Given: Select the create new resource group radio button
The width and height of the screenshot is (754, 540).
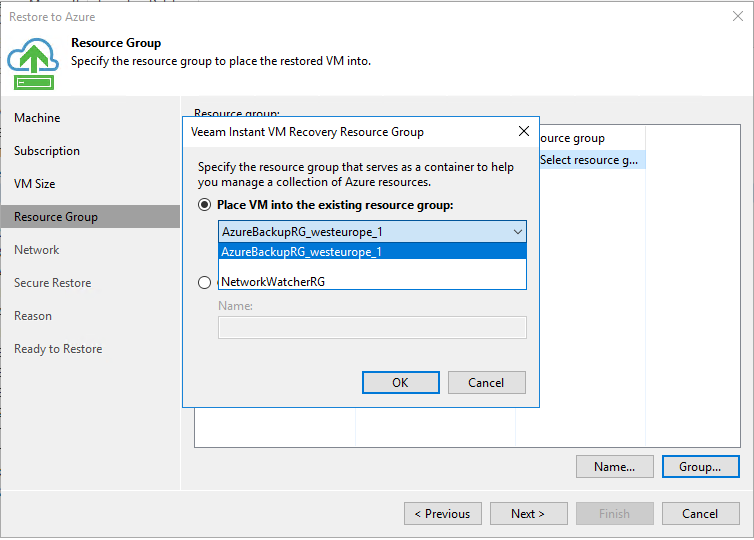Looking at the screenshot, I should click(204, 282).
